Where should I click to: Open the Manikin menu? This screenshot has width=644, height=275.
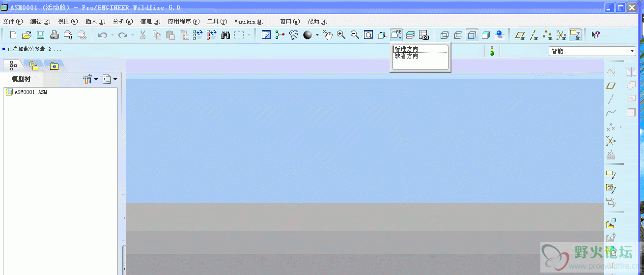(253, 22)
